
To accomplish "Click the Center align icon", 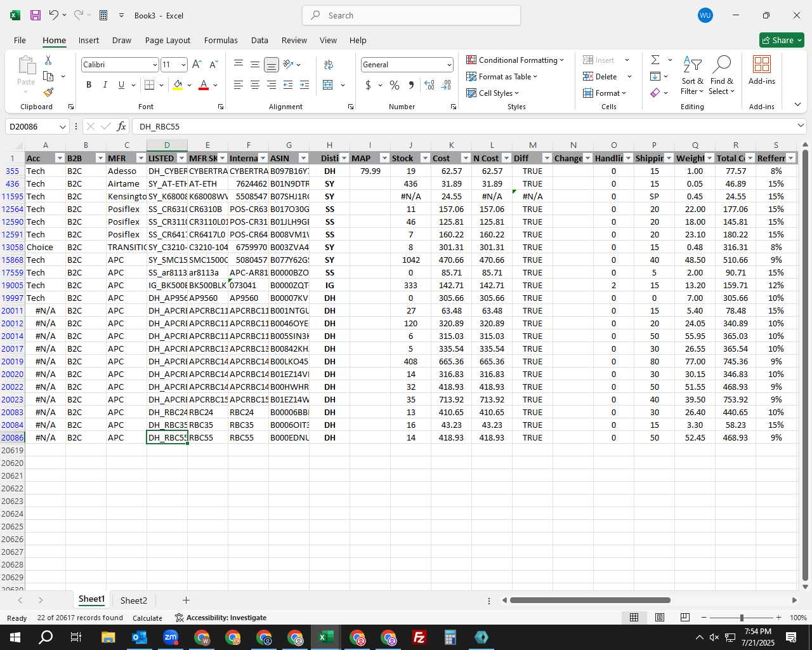I will pos(255,85).
